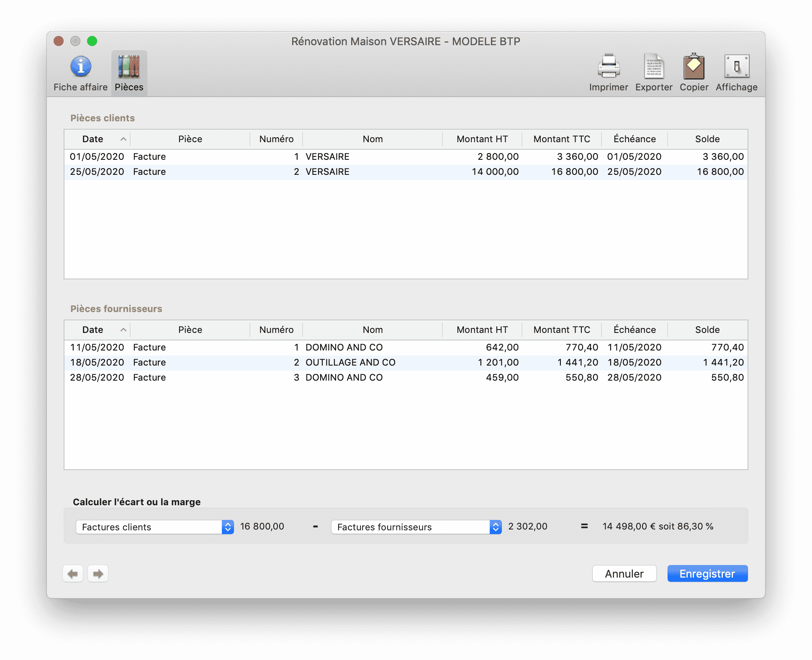
Task: Click Pièces fournisseurs Pièce column header
Action: click(x=190, y=330)
